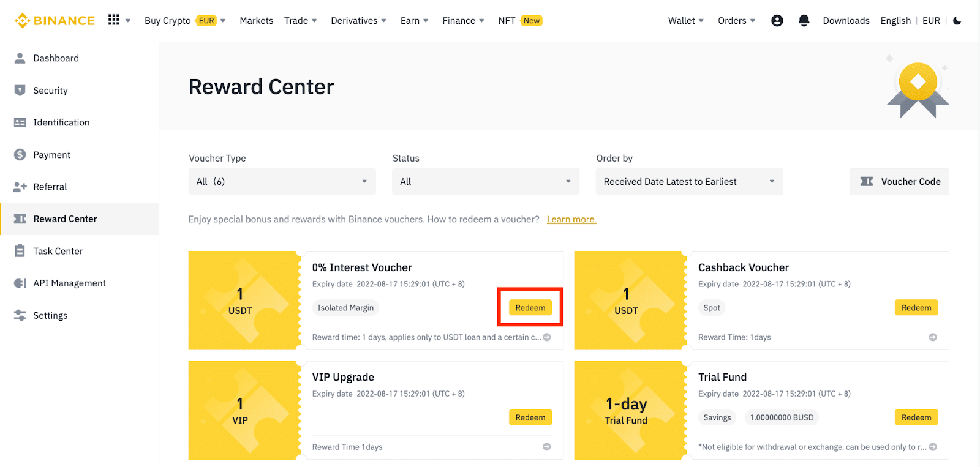Go to Security in sidebar
This screenshot has width=980, height=467.
(80, 91)
